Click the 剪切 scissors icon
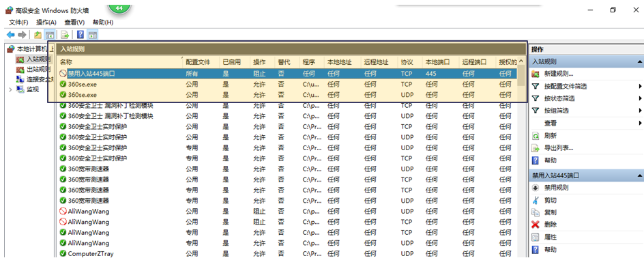The height and width of the screenshot is (271, 644). click(535, 200)
